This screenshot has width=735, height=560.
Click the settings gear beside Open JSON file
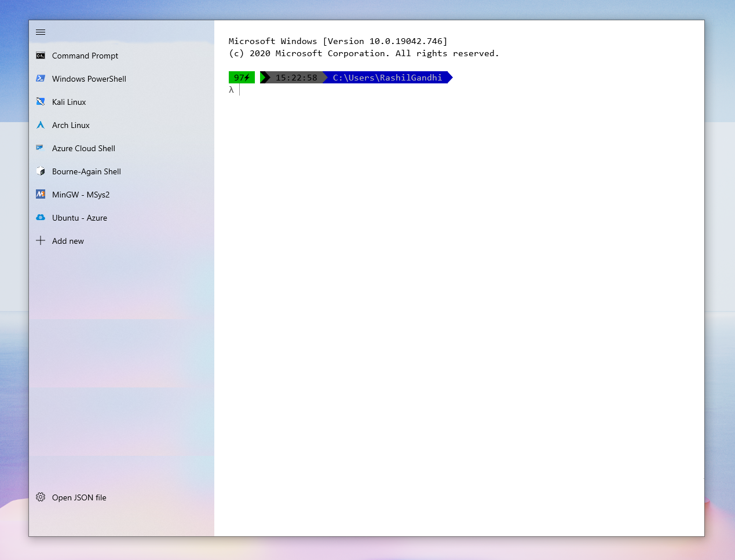(x=41, y=497)
